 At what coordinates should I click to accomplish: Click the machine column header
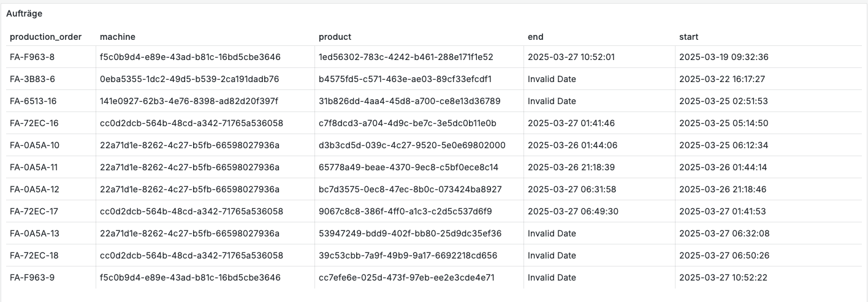[117, 37]
